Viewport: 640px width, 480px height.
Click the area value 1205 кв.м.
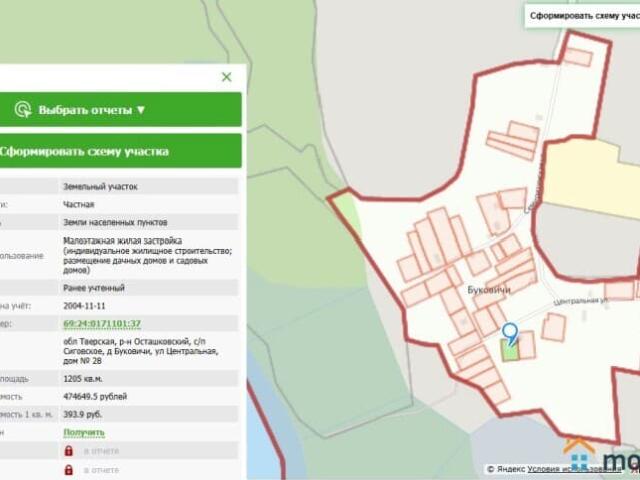point(83,379)
